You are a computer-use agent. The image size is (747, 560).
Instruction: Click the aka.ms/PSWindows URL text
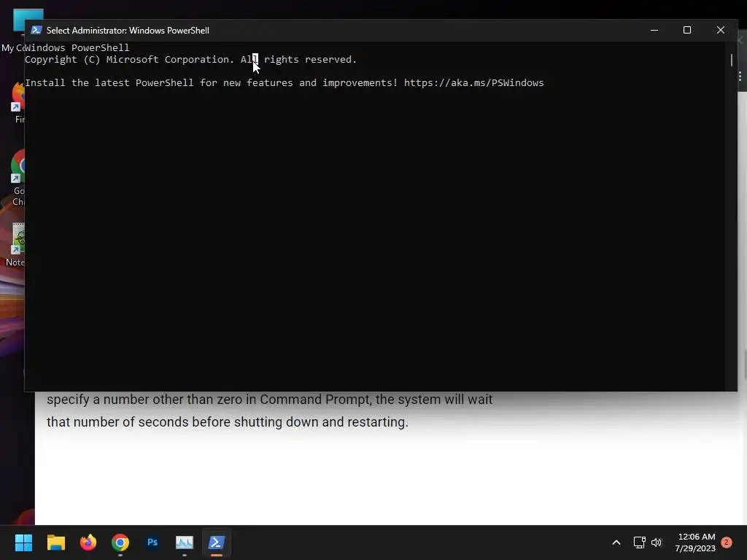tap(473, 83)
